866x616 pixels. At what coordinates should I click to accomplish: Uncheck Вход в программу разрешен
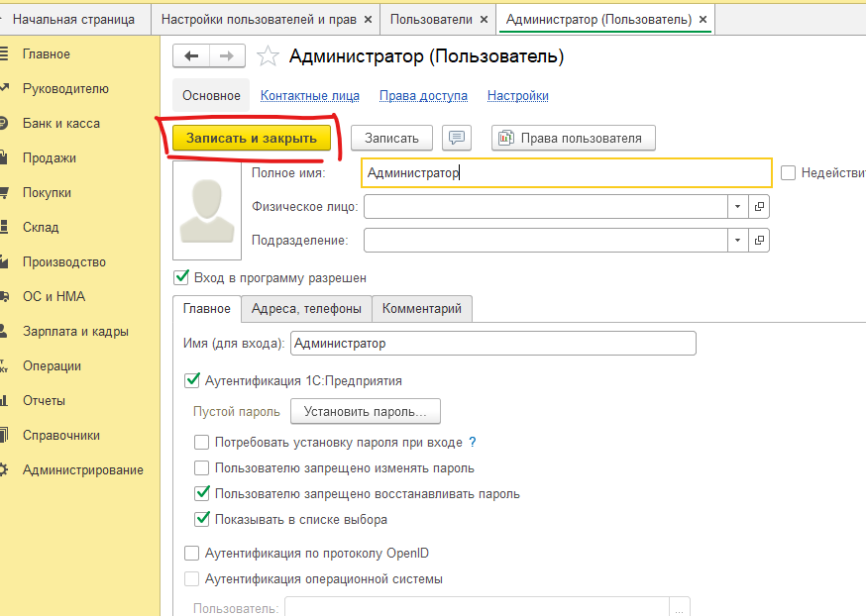[x=181, y=277]
